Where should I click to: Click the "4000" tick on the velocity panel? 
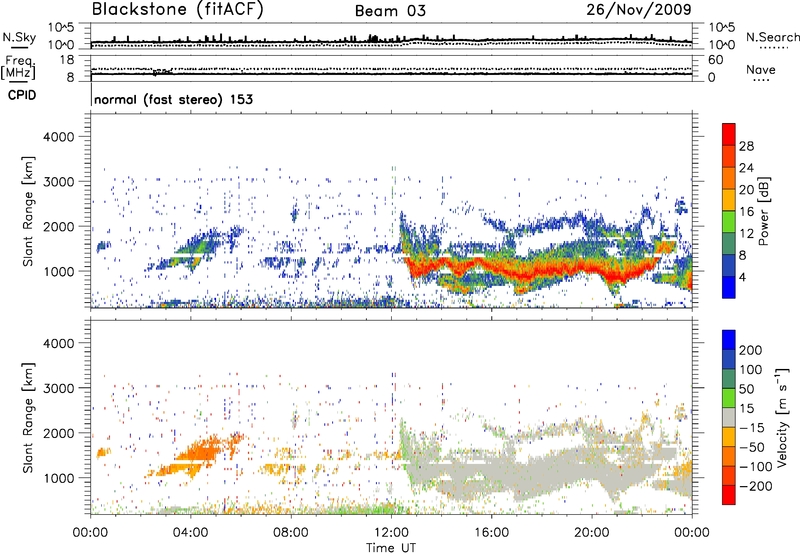[58, 343]
